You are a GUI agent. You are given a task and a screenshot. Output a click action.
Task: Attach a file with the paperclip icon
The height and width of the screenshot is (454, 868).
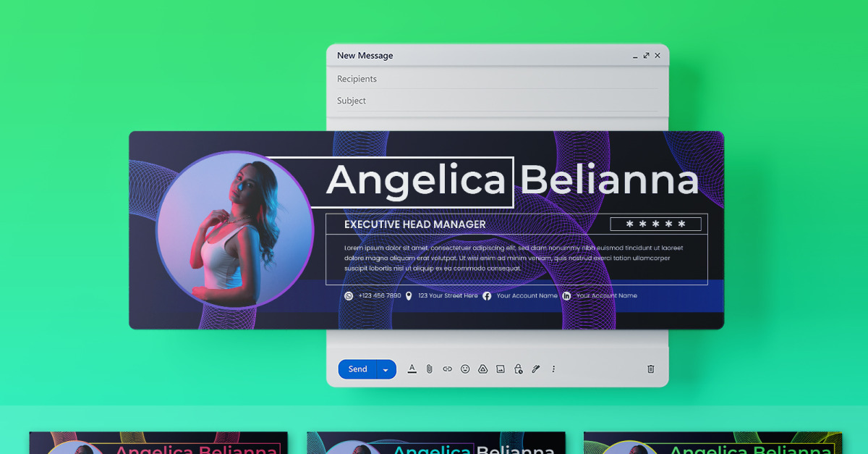click(x=429, y=369)
